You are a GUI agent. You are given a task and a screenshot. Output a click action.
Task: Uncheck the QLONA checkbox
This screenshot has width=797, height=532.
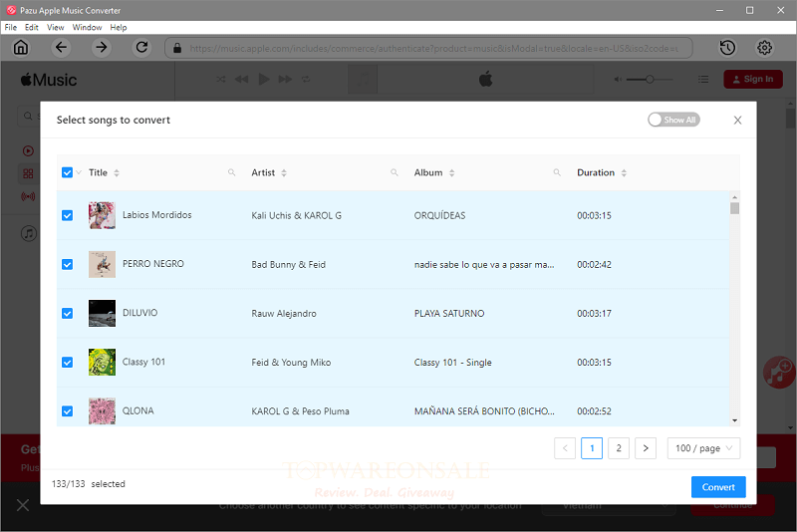pos(67,411)
